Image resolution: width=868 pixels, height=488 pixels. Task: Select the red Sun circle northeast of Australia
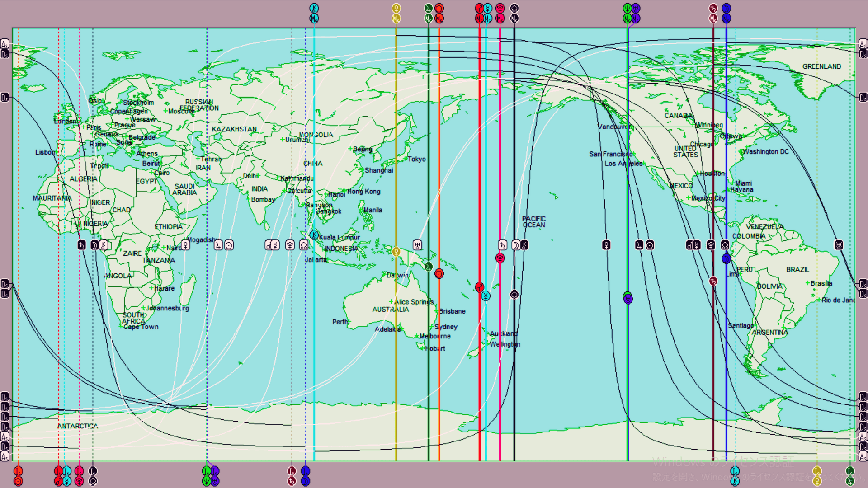click(439, 273)
